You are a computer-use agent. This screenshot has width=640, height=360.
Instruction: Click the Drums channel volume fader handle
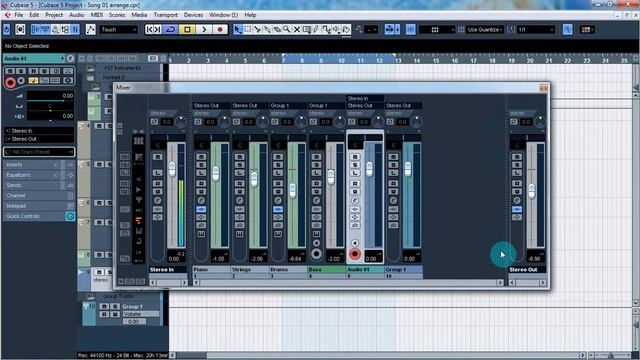[x=292, y=191]
